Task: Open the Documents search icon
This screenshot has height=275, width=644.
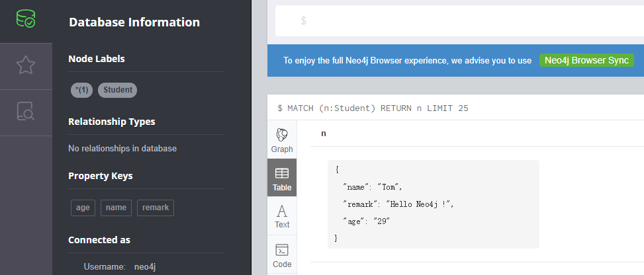Action: tap(26, 112)
